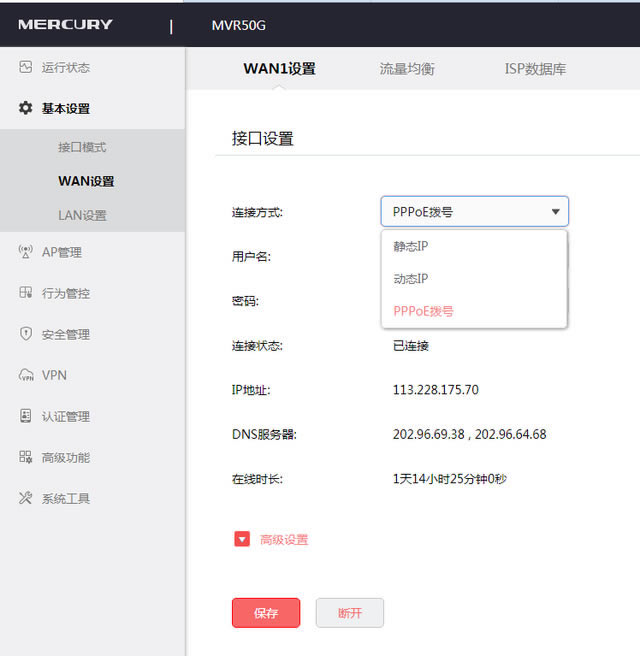Image resolution: width=640 pixels, height=656 pixels.
Task: Go to LAN设置 in sidebar submenu
Action: point(82,215)
